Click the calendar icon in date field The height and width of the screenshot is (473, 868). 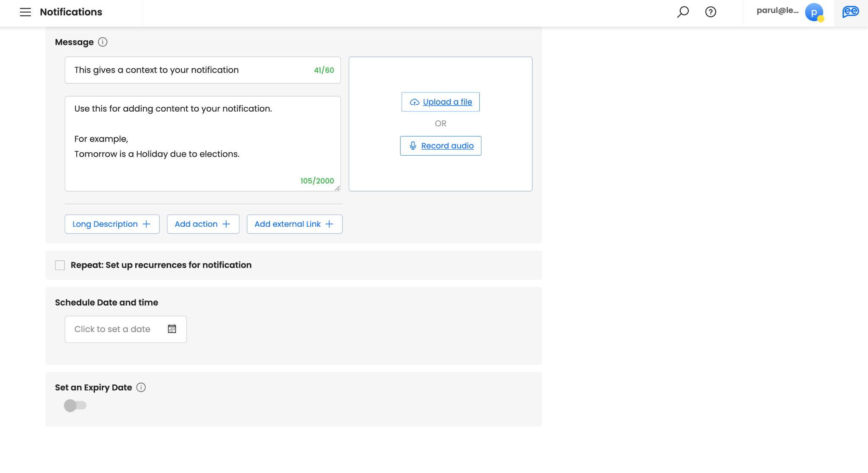(x=172, y=329)
